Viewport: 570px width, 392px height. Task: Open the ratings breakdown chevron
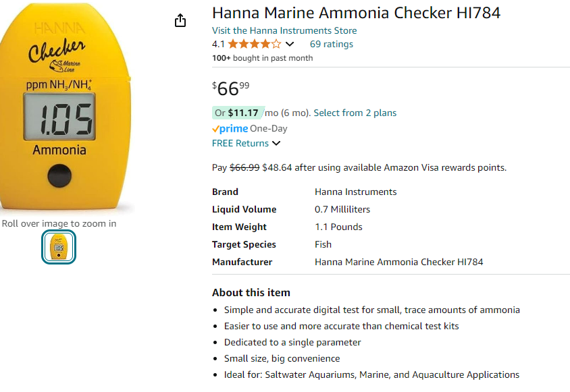coord(290,45)
